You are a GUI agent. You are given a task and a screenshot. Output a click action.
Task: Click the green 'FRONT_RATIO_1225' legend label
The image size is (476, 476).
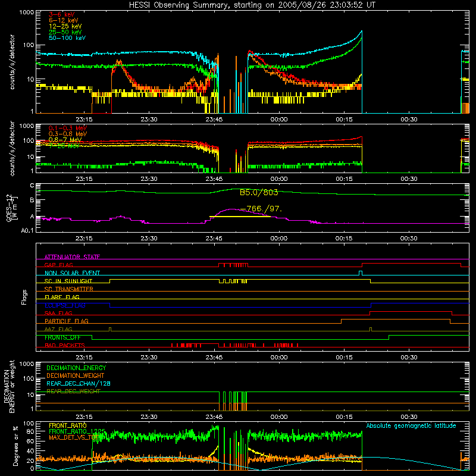point(77,431)
